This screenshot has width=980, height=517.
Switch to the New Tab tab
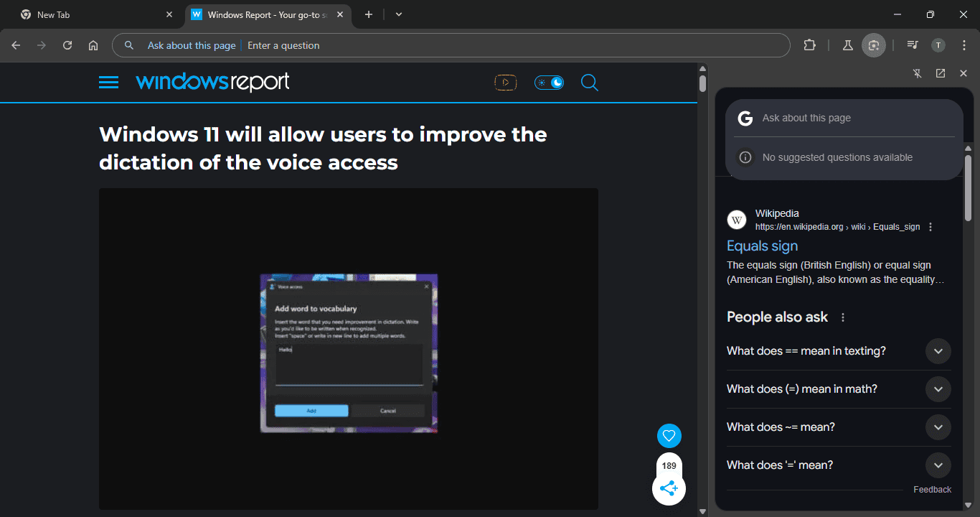tap(95, 14)
